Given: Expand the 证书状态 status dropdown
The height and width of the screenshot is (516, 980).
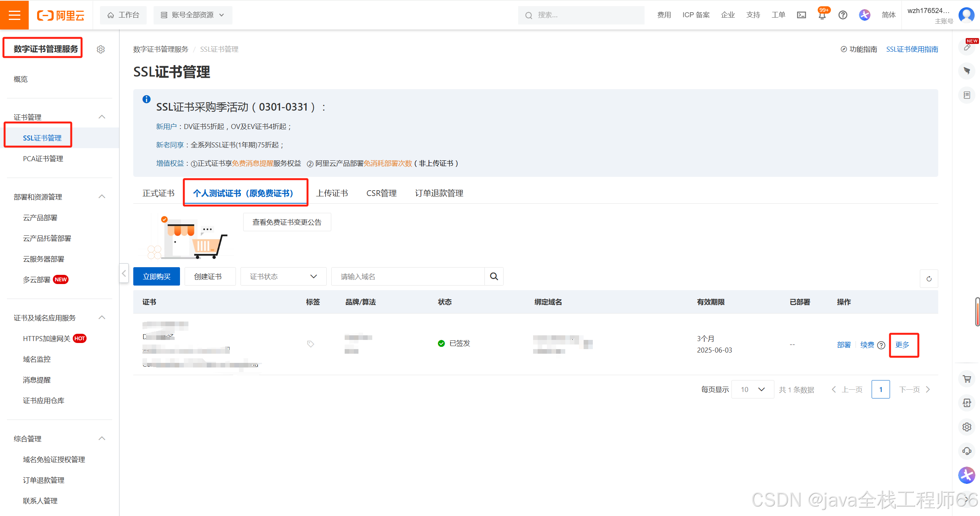Looking at the screenshot, I should 283,276.
